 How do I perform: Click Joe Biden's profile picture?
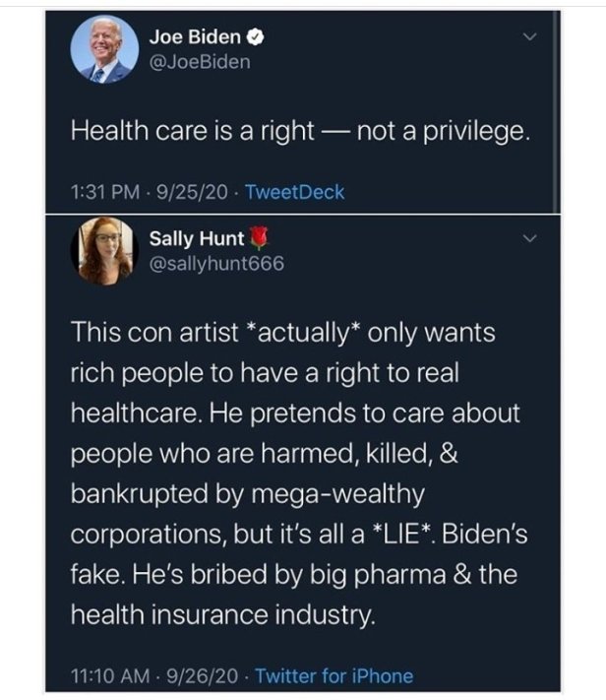tap(103, 50)
